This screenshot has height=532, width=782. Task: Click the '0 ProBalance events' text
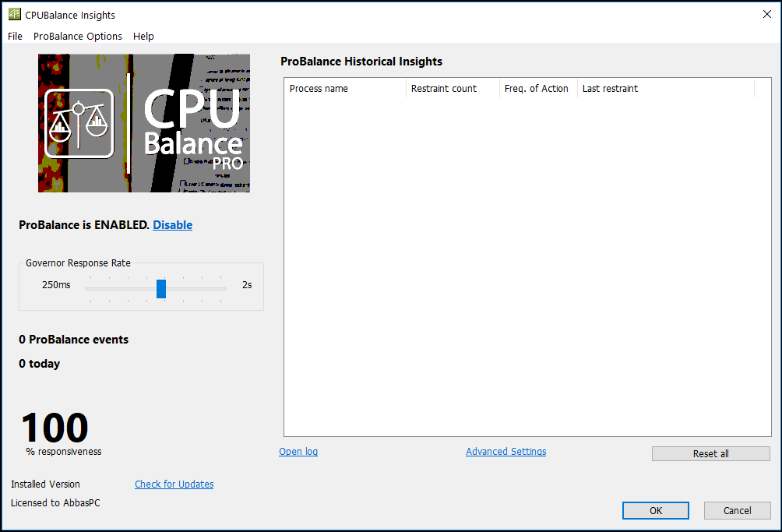(74, 340)
